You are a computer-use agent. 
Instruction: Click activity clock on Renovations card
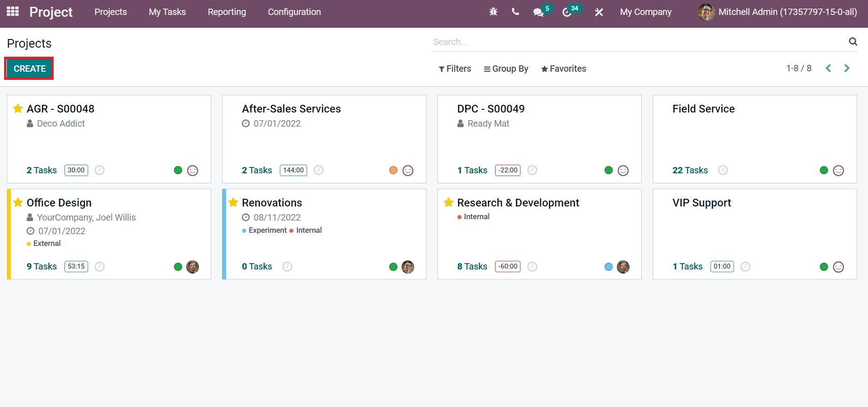coord(287,266)
